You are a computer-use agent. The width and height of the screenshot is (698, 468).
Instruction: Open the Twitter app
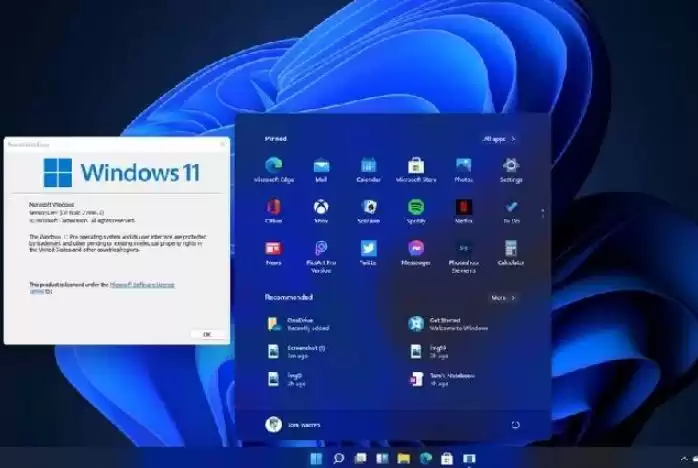[x=369, y=253]
